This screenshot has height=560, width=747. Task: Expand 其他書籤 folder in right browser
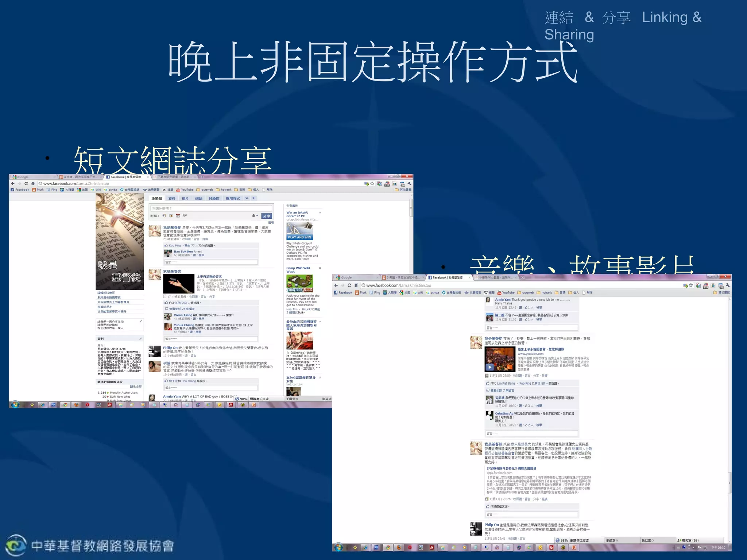pos(721,292)
